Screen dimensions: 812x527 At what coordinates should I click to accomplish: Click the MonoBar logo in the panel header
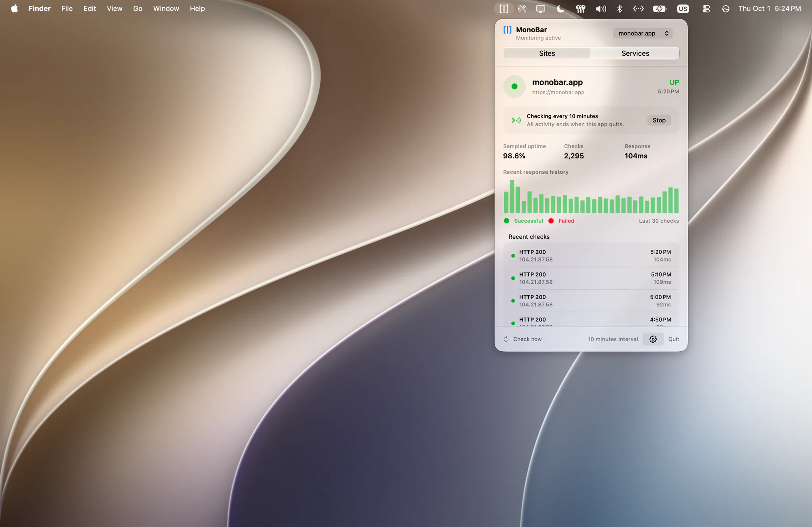pos(507,30)
